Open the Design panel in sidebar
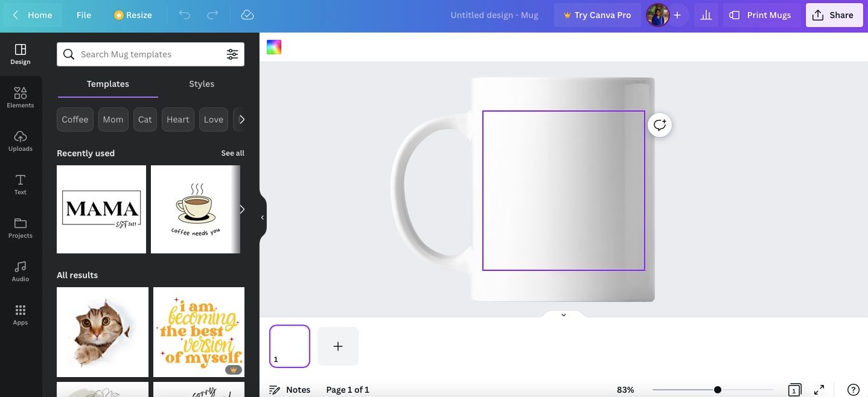The image size is (868, 397). 21,54
